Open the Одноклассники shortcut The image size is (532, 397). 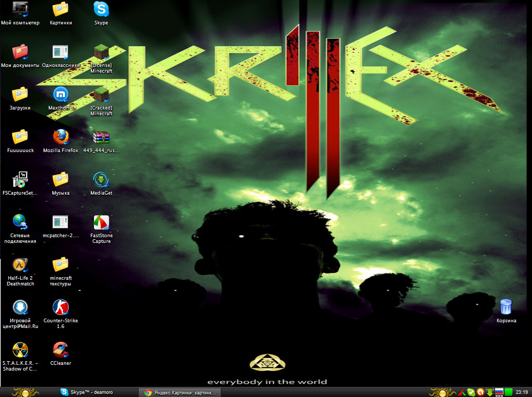pos(61,56)
